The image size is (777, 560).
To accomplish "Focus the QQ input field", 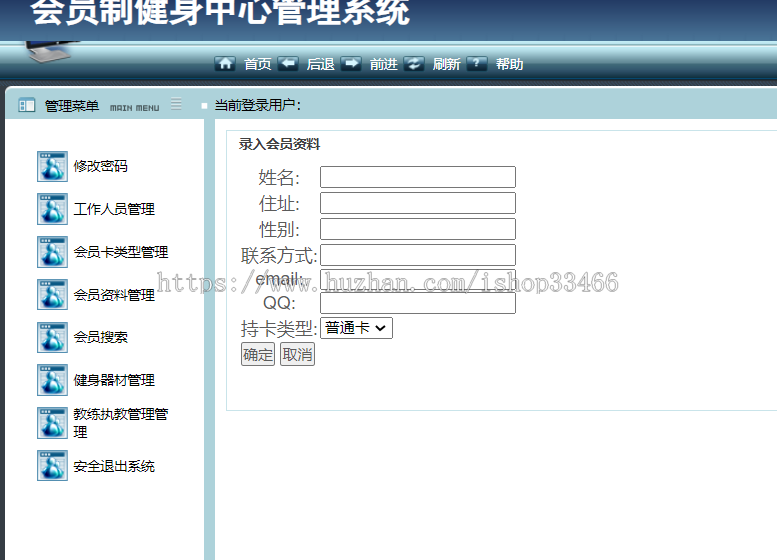I will (418, 303).
